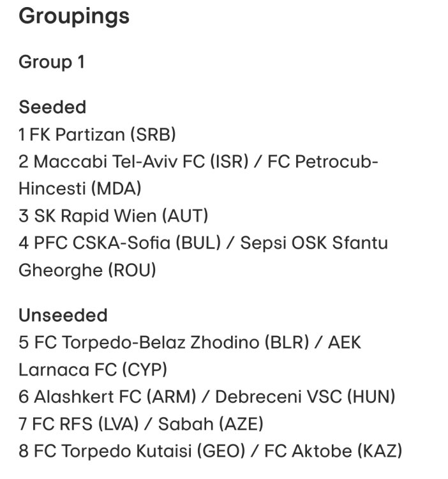Select the Gheorghe (ROU) text line

pyautogui.click(x=87, y=270)
